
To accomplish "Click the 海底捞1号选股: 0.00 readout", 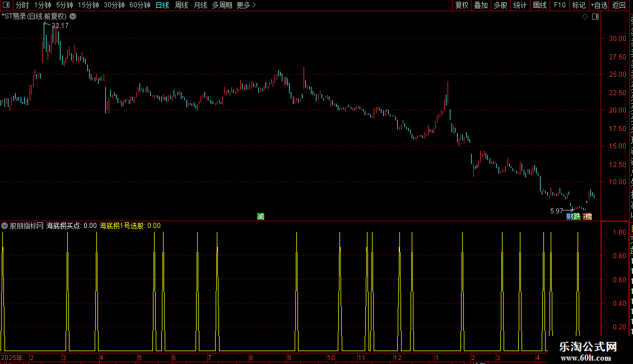I will [x=130, y=226].
